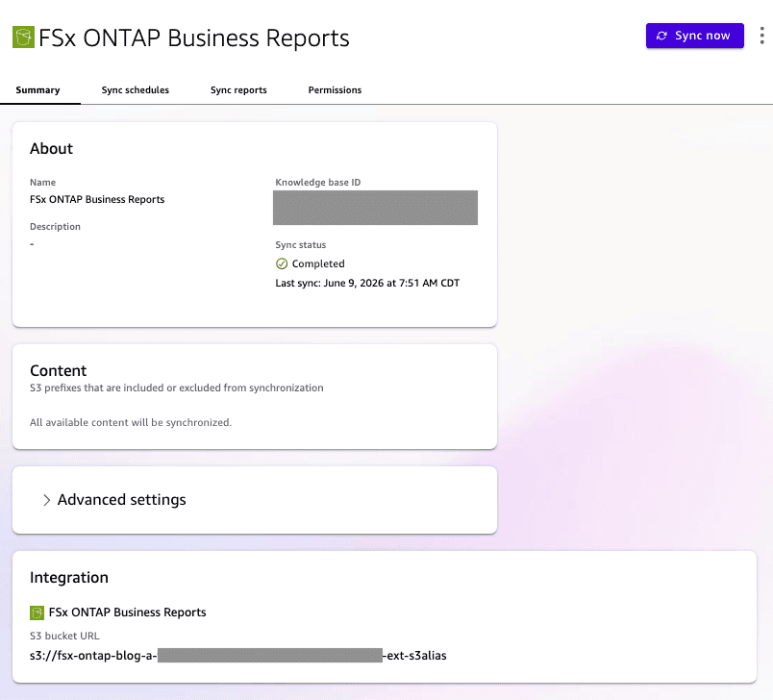Click the 'All available content will be synchronized' text
The image size is (773, 700).
(x=131, y=422)
